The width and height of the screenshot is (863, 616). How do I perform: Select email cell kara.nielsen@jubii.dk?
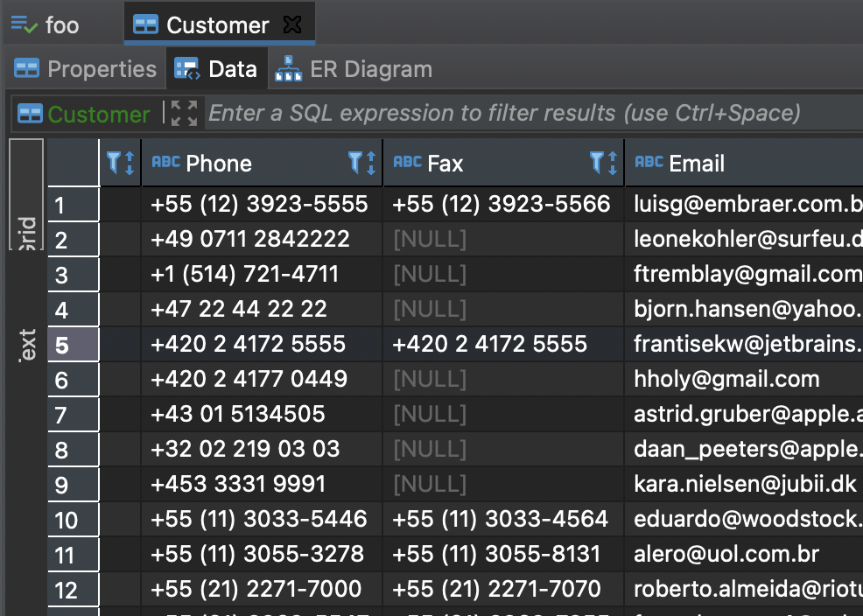pyautogui.click(x=744, y=485)
